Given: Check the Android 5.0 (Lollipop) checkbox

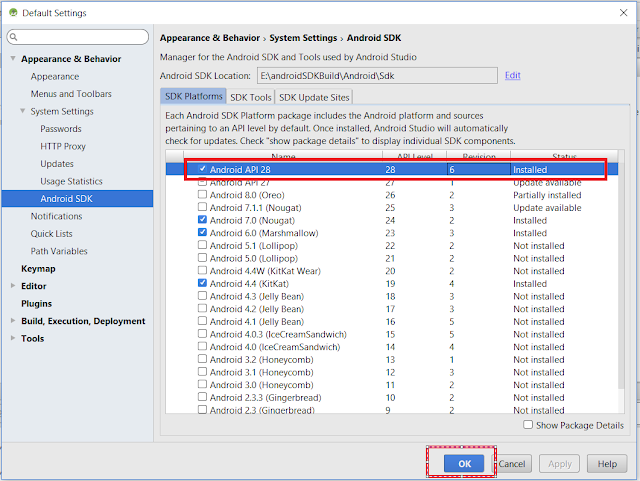Looking at the screenshot, I should 202,258.
